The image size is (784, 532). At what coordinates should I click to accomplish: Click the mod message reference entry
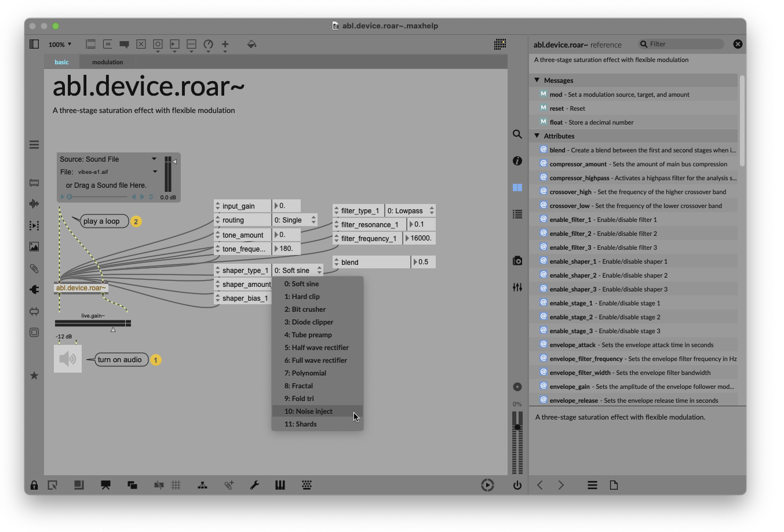tap(619, 94)
